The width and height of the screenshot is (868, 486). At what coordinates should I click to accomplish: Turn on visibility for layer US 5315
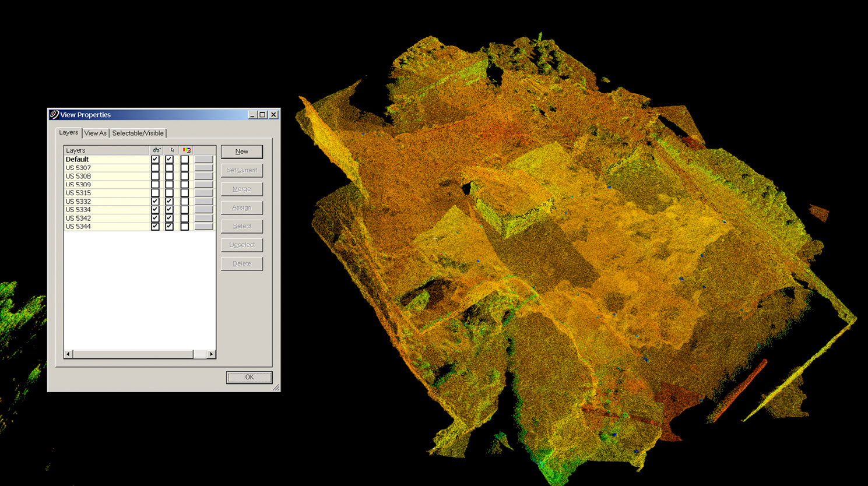click(155, 193)
